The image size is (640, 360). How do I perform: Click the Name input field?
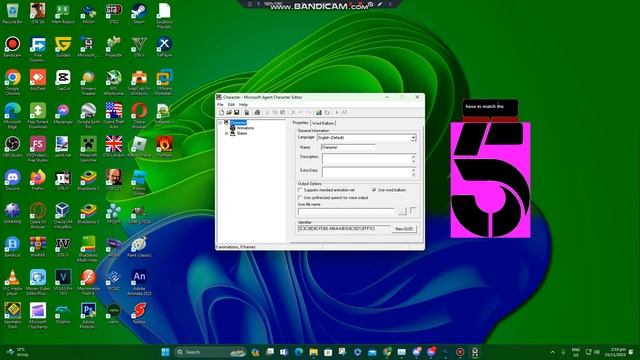coord(348,147)
